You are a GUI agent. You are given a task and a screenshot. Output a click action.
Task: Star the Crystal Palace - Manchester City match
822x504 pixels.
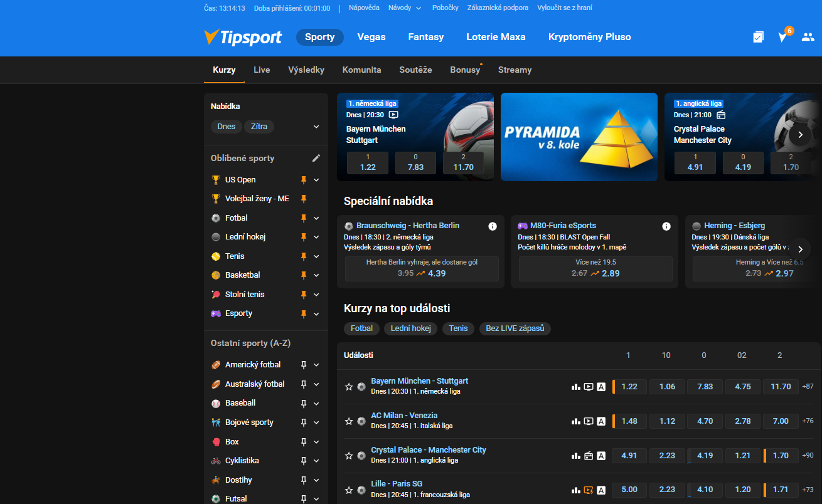point(349,456)
